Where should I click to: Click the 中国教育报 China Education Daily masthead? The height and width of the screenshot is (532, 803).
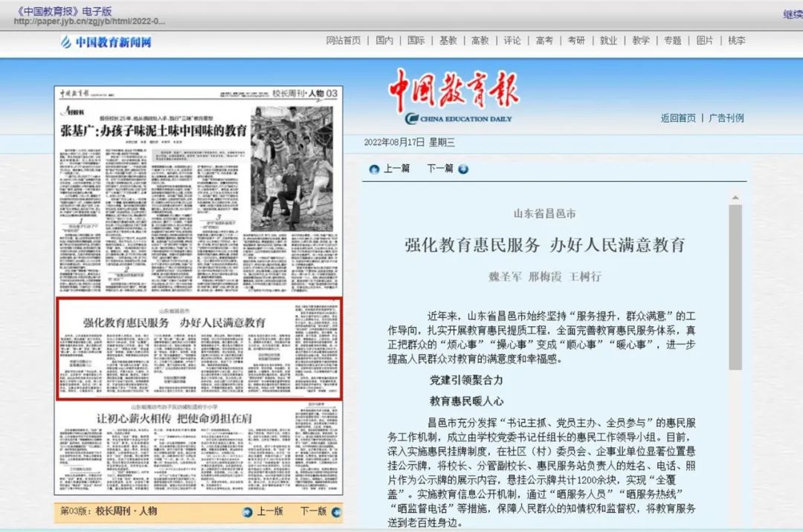click(454, 98)
